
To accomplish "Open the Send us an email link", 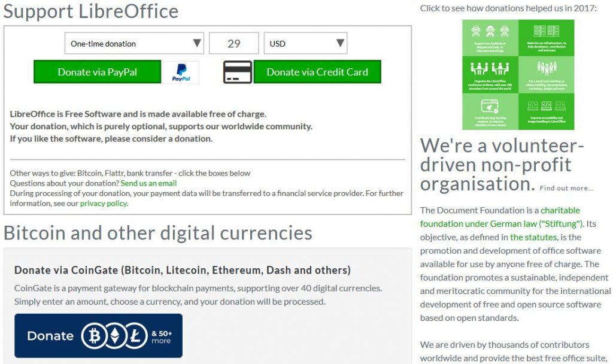I will click(148, 183).
